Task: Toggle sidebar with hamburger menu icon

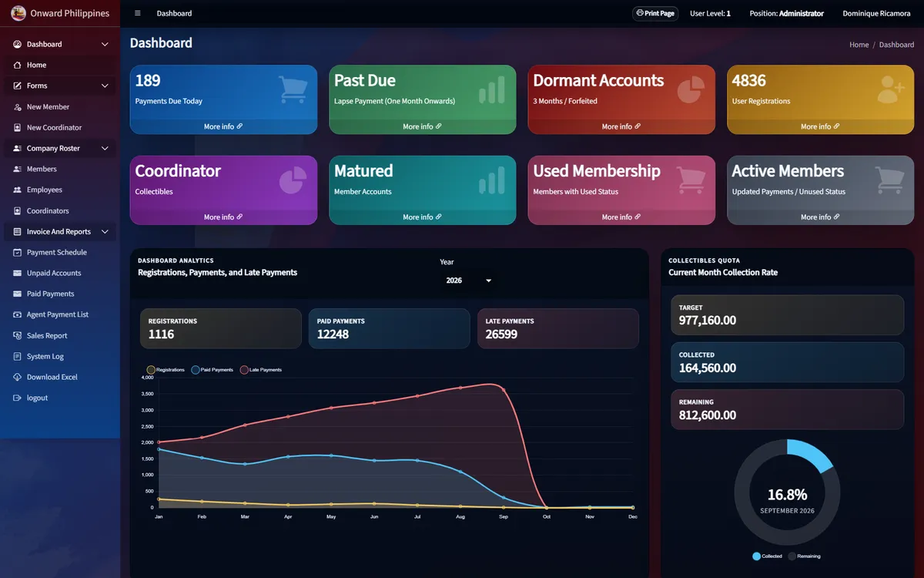Action: 137,13
